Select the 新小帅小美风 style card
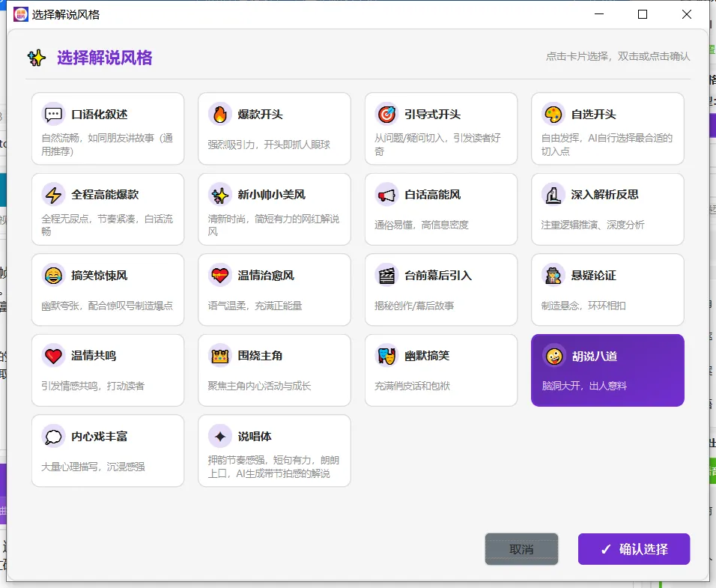The height and width of the screenshot is (588, 716). pyautogui.click(x=274, y=209)
